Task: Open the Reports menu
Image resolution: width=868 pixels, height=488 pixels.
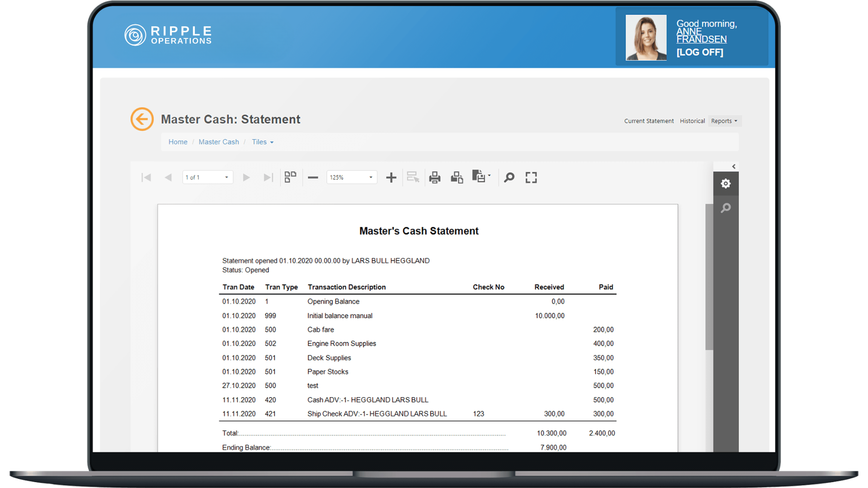Action: point(724,121)
